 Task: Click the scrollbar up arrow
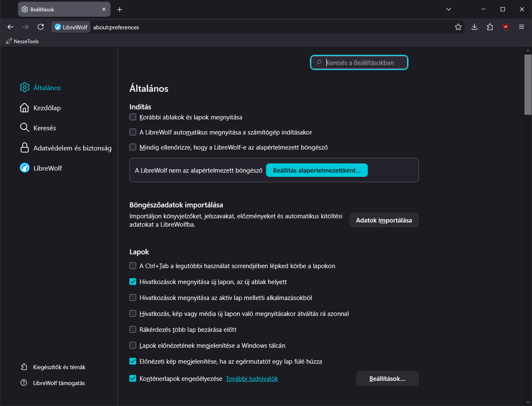[x=528, y=51]
